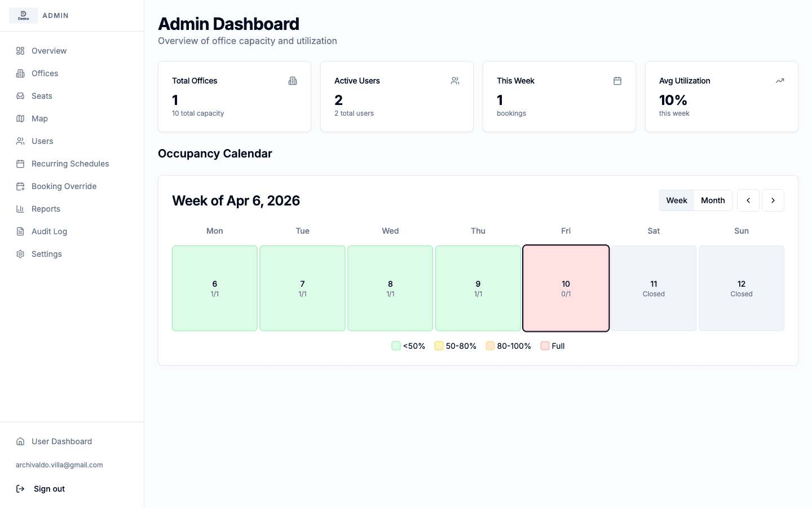Image resolution: width=812 pixels, height=508 pixels.
Task: Click the Users people icon in sidebar
Action: tap(20, 141)
